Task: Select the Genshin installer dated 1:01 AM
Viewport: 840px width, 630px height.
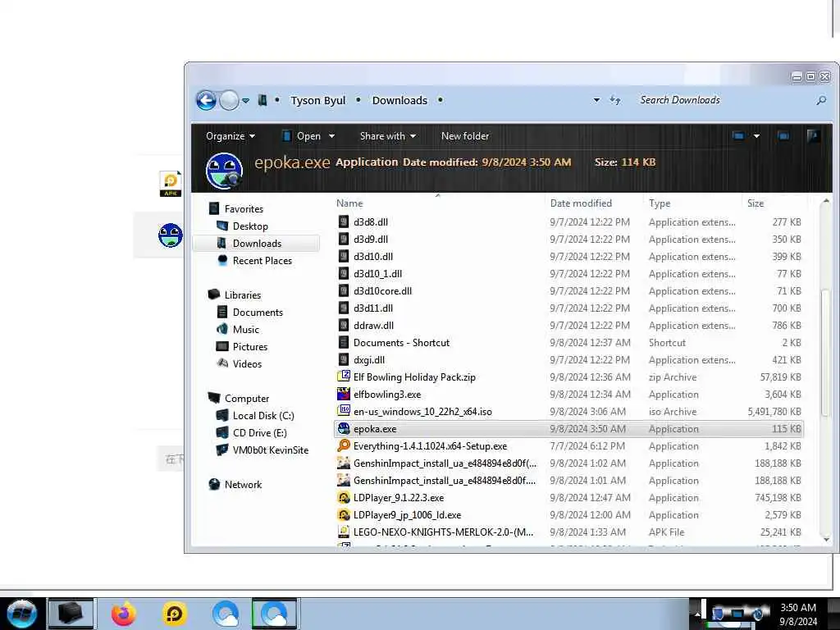Action: 569,481
